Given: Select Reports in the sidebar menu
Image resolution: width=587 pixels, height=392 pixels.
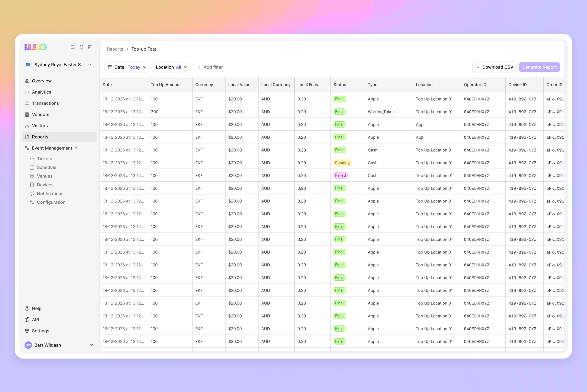Looking at the screenshot, I should coord(40,137).
